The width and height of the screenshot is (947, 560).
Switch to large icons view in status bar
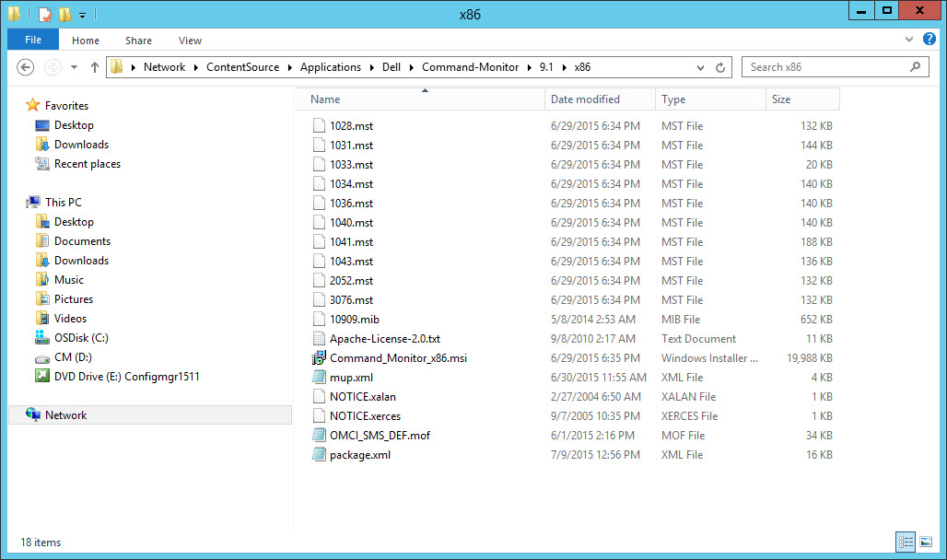pyautogui.click(x=926, y=542)
